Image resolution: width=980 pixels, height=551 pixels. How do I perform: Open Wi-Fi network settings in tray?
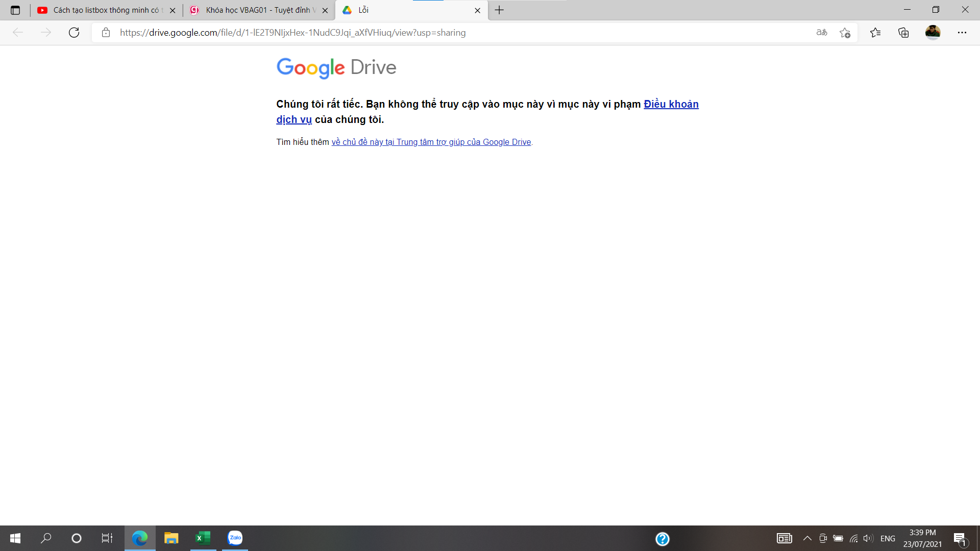click(853, 538)
